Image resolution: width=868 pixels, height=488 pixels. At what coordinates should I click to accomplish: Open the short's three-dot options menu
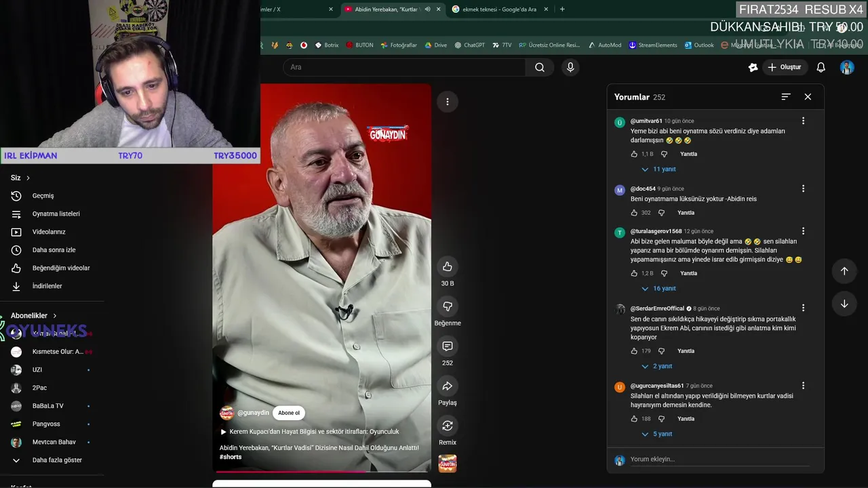coord(447,102)
